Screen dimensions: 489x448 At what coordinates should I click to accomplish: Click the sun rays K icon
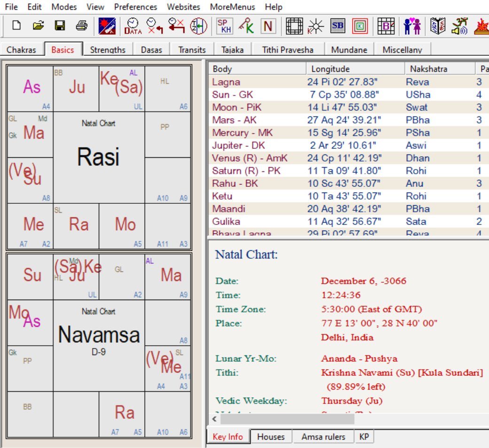point(316,26)
